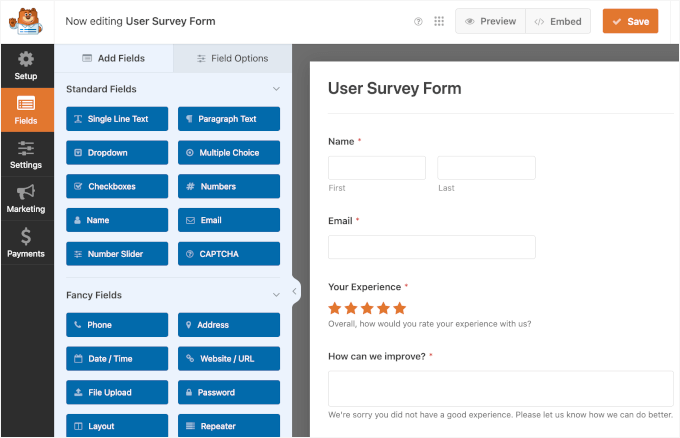This screenshot has height=438, width=680.
Task: Click the WPForms bear mascot logo
Action: tap(26, 21)
